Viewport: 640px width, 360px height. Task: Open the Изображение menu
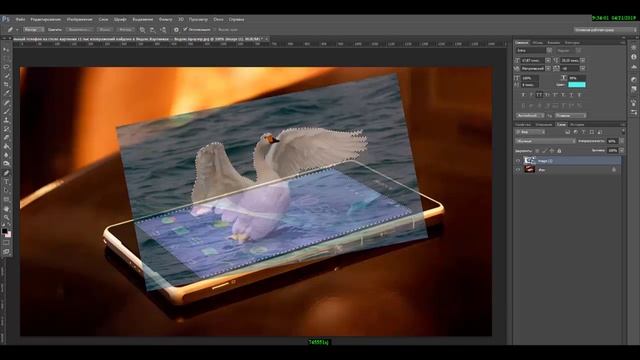(x=80, y=19)
